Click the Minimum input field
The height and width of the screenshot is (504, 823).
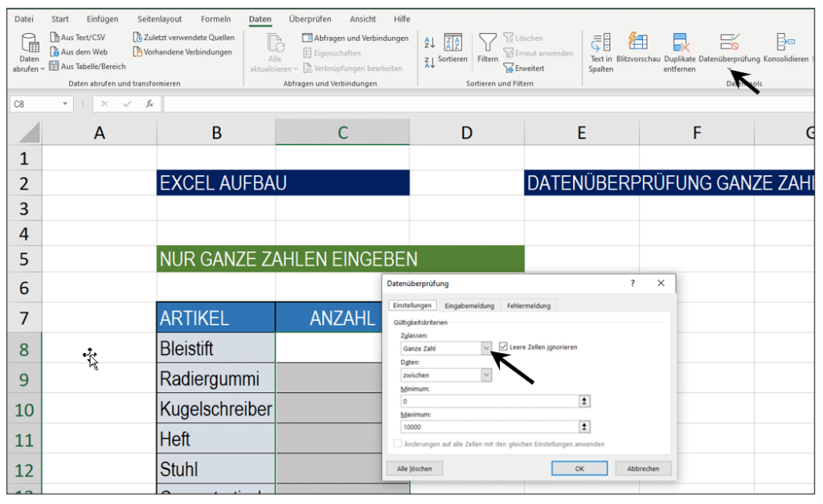[x=489, y=401]
